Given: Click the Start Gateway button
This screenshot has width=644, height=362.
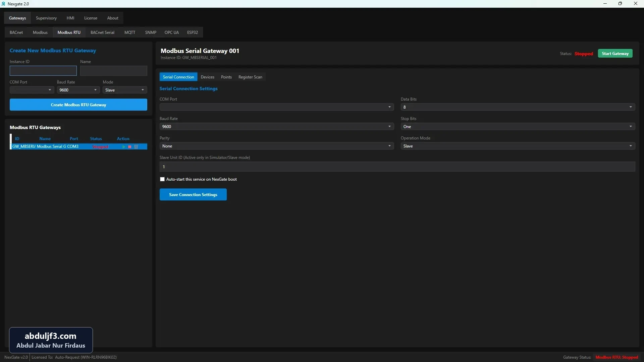Looking at the screenshot, I should click(615, 54).
